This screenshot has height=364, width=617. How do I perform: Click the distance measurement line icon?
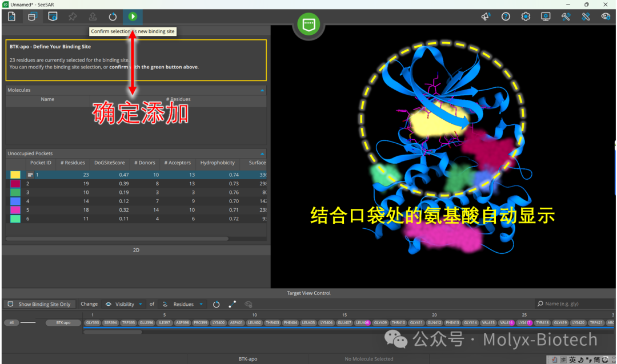tap(232, 304)
